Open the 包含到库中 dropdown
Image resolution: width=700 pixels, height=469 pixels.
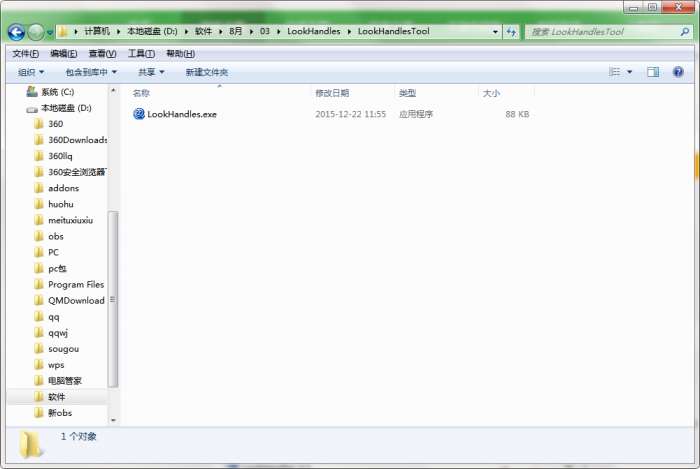91,72
